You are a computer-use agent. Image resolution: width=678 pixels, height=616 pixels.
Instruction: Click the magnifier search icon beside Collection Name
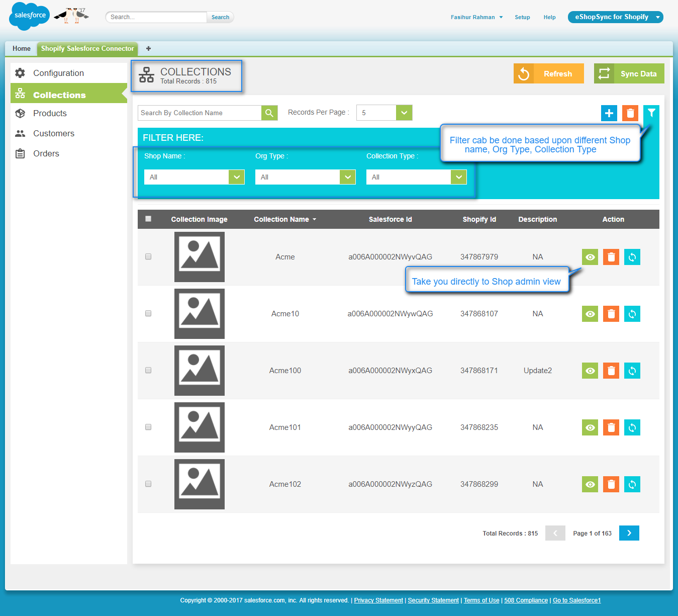269,113
